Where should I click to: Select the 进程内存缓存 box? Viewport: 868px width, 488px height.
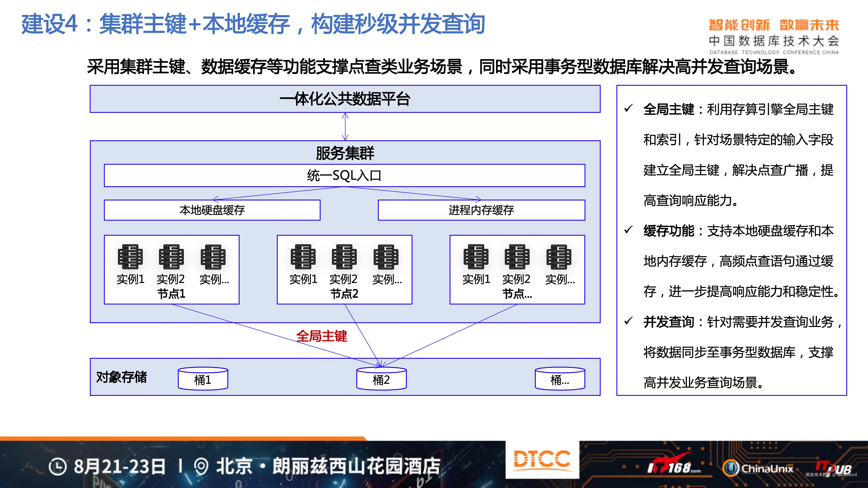point(481,210)
